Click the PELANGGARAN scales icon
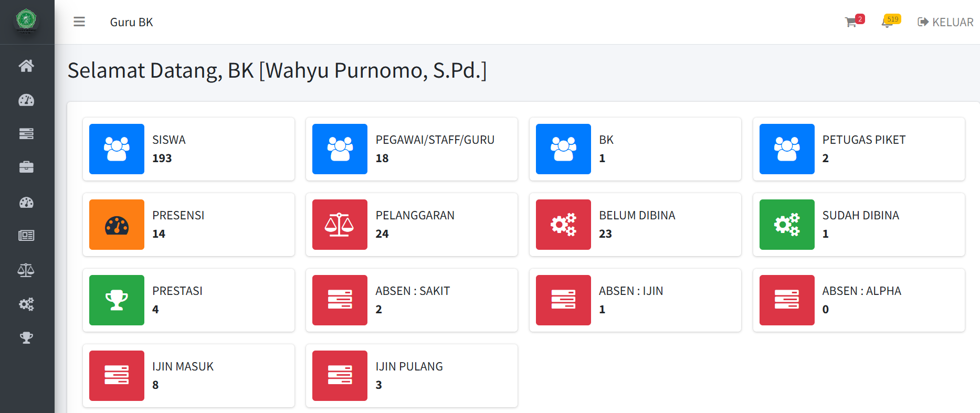 coord(340,225)
